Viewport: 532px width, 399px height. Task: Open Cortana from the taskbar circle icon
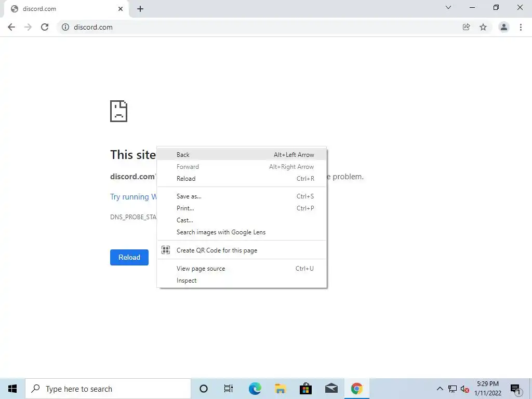(204, 389)
